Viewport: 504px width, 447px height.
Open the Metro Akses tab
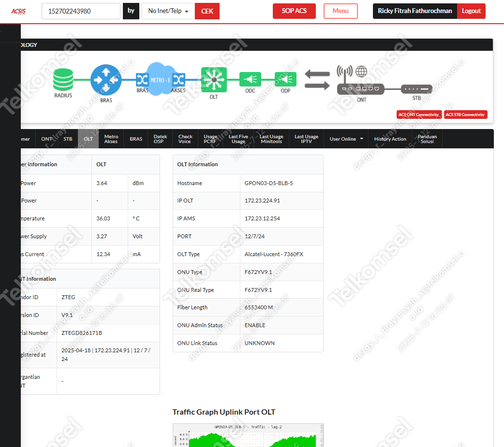coord(111,139)
